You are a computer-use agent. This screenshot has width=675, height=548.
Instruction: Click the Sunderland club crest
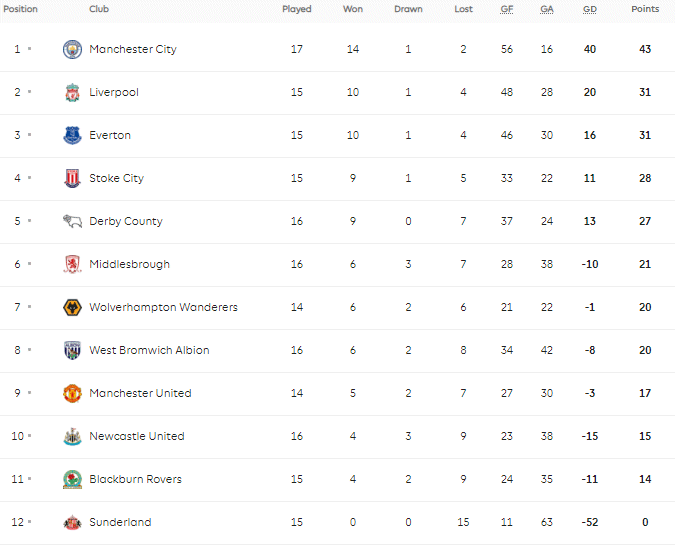pos(72,523)
